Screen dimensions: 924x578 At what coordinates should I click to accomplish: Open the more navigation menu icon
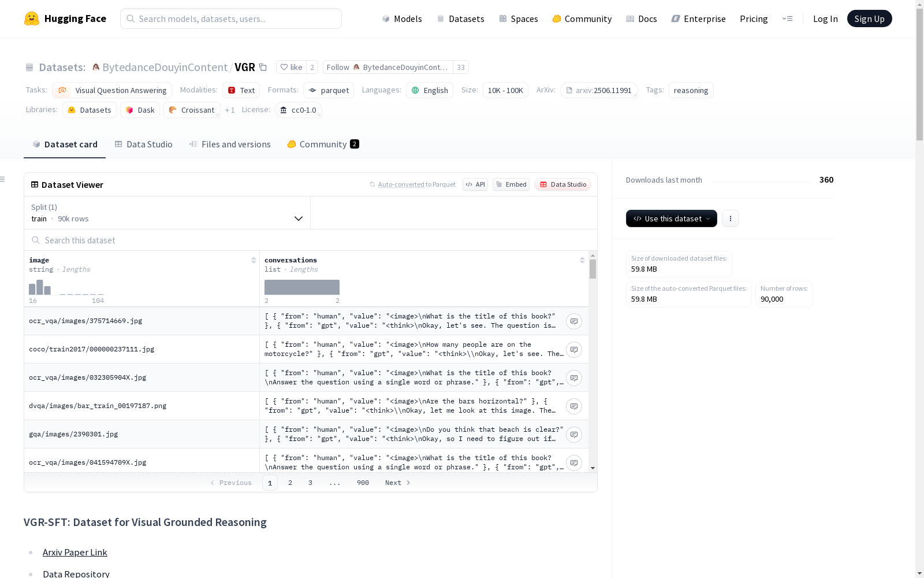(787, 18)
